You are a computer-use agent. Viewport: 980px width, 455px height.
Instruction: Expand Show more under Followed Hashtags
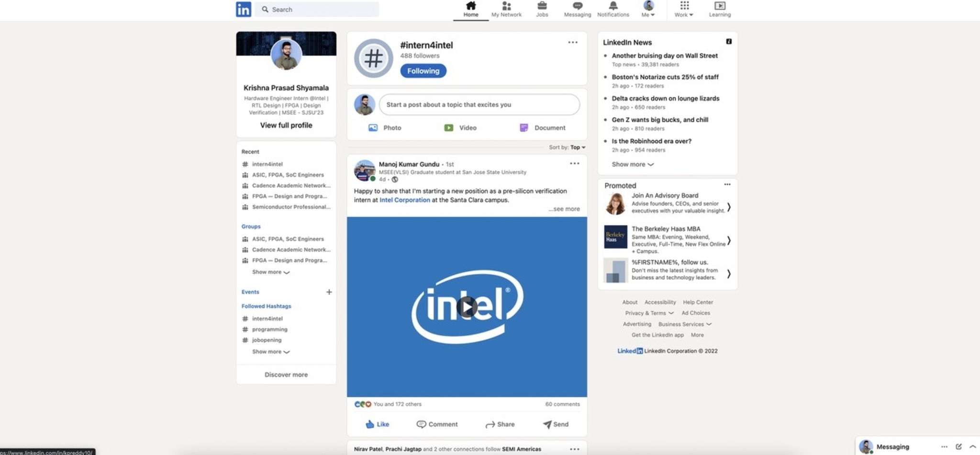(x=270, y=352)
